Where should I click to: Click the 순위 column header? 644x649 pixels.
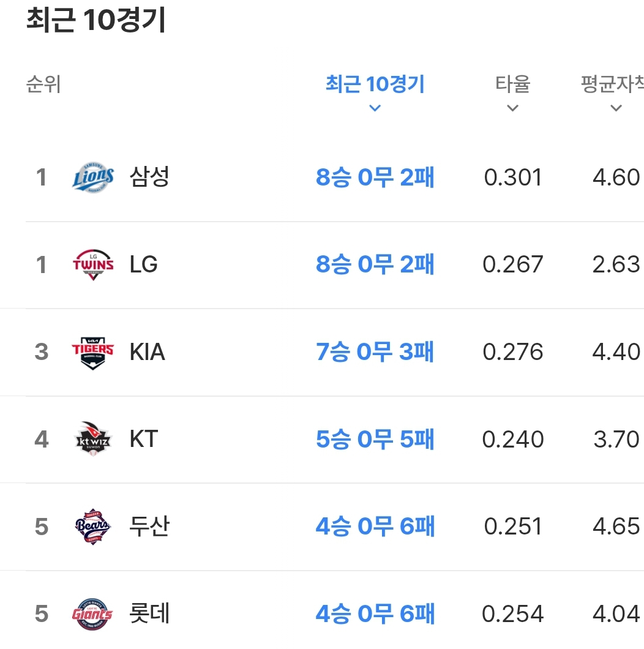(43, 84)
